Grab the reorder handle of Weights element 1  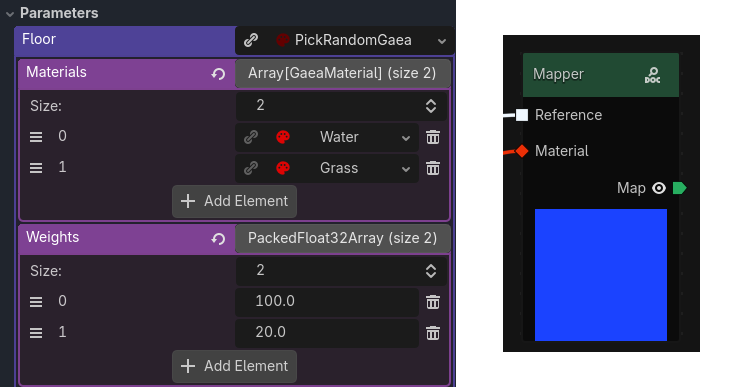[x=36, y=333]
